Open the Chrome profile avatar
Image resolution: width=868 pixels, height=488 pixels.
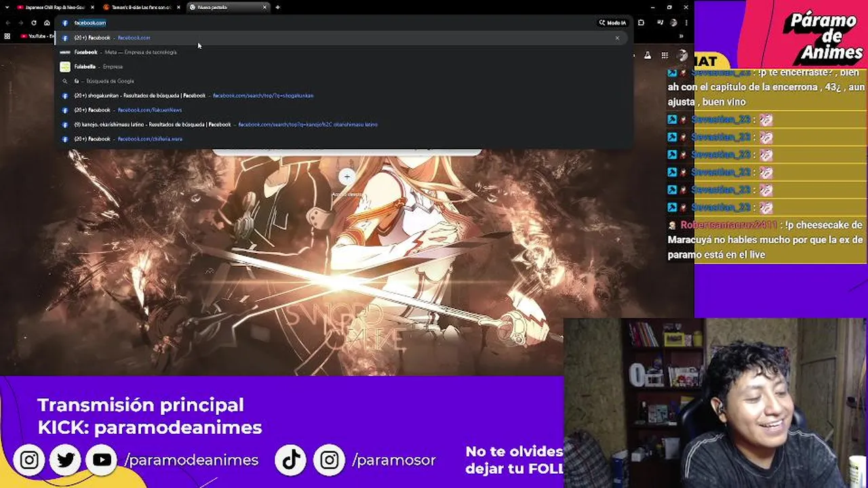coord(673,22)
